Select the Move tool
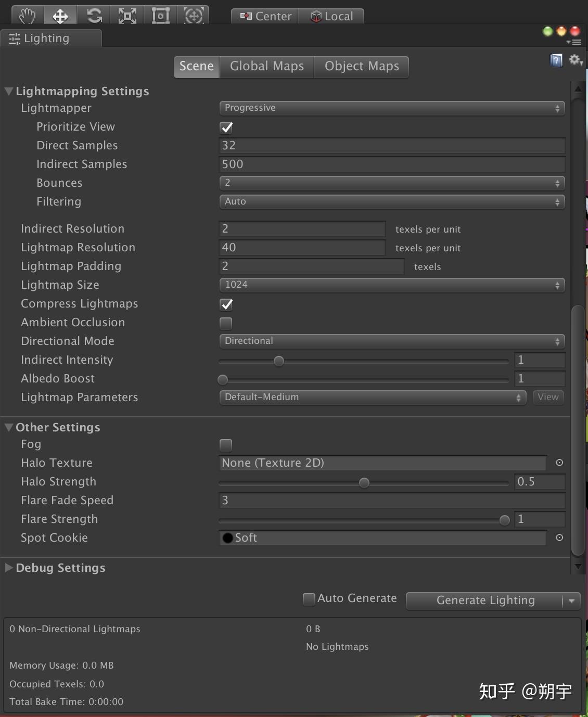 [60, 16]
